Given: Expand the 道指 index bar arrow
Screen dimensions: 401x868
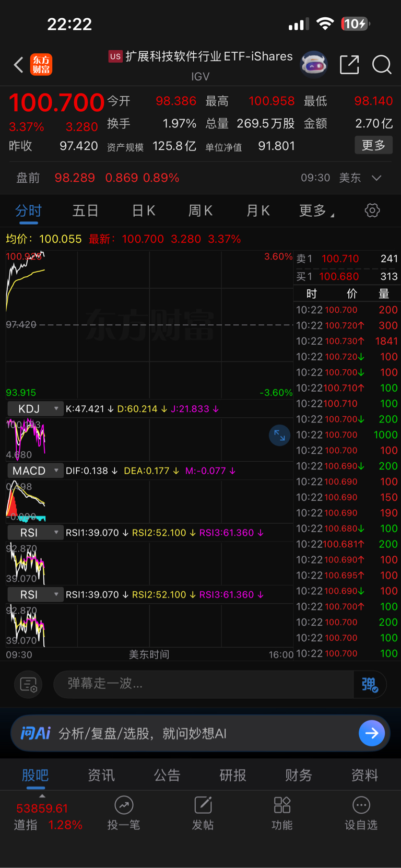Looking at the screenshot, I should [42, 796].
